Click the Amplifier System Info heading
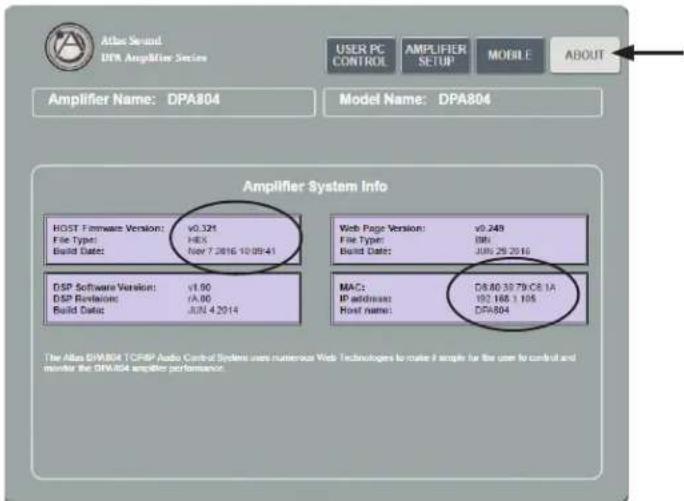The image size is (684, 501). [x=315, y=187]
